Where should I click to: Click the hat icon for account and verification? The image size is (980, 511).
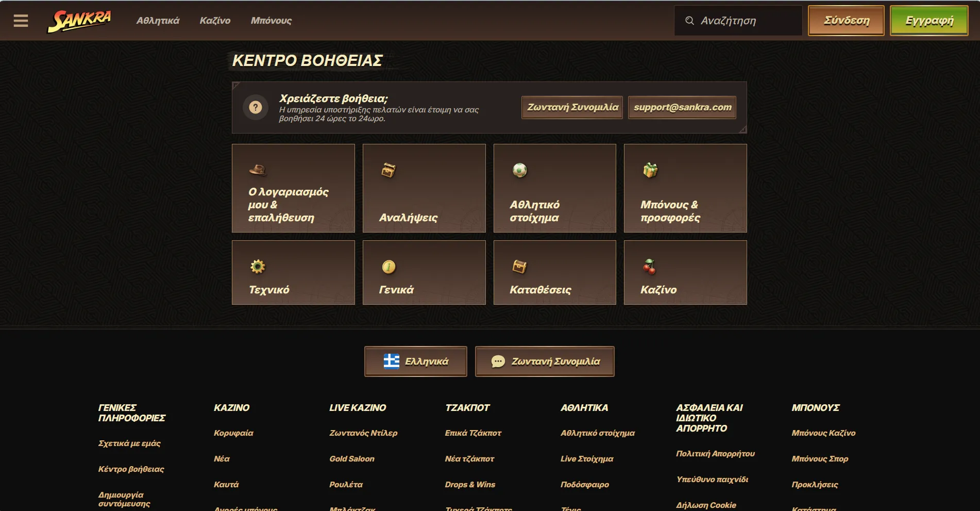pos(258,170)
